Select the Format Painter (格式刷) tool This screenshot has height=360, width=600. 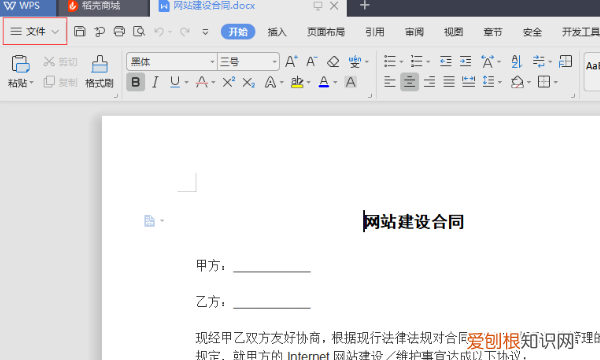click(x=99, y=72)
